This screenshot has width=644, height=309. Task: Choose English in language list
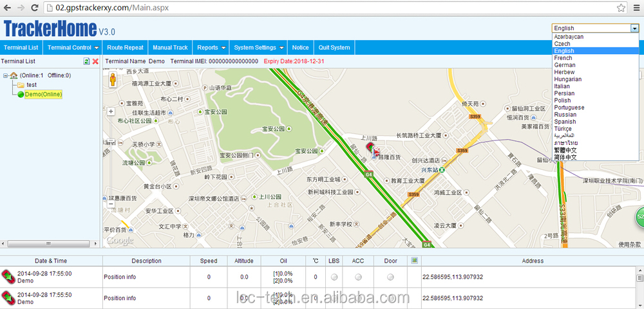595,51
